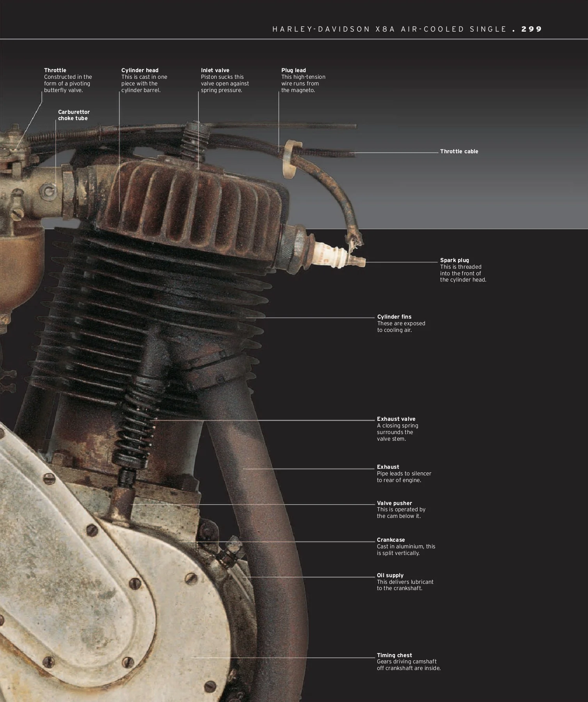Click the text 'Piston sucks this valve open against spring pressure.'

(x=225, y=83)
